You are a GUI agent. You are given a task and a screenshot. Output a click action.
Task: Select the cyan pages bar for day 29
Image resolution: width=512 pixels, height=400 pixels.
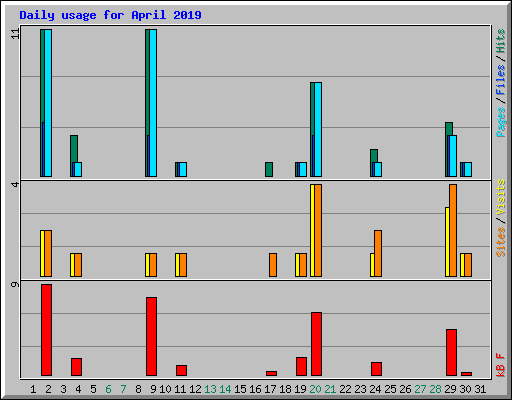[453, 156]
